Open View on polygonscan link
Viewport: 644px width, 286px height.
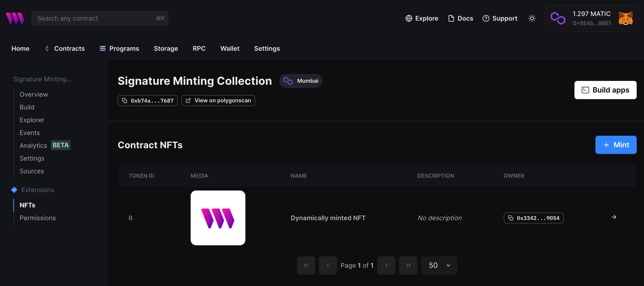(x=218, y=101)
